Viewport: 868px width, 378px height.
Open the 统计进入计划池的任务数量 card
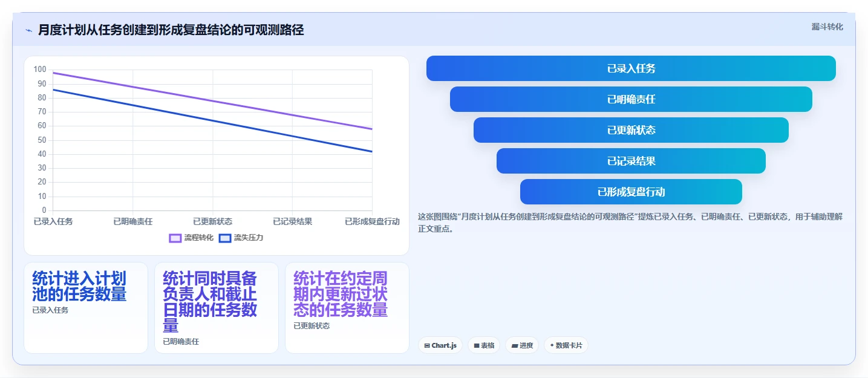pos(86,307)
